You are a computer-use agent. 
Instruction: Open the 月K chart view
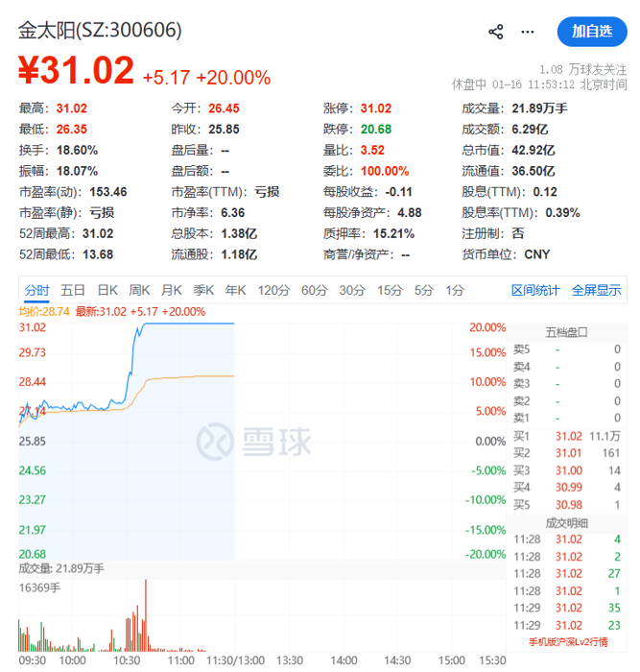click(x=172, y=290)
